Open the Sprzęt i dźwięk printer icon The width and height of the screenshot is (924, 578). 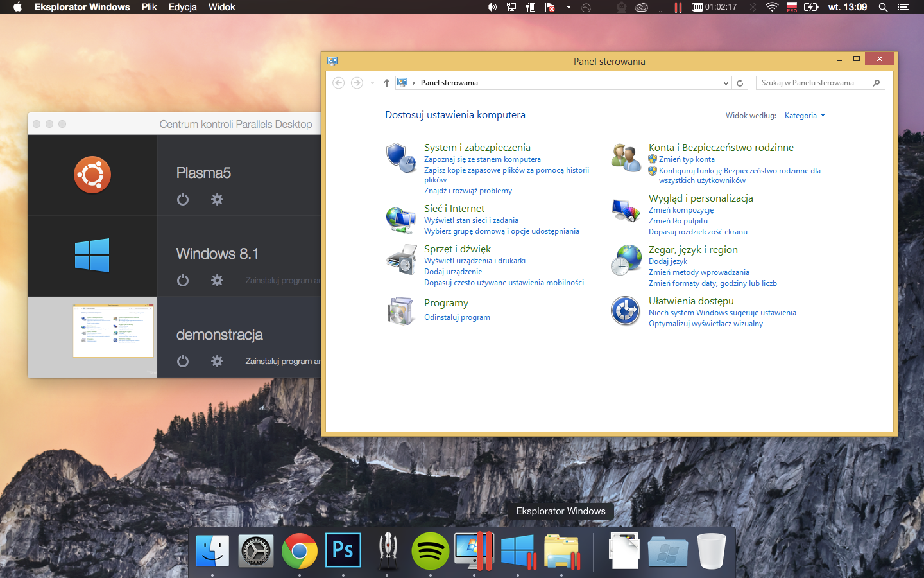coord(401,259)
